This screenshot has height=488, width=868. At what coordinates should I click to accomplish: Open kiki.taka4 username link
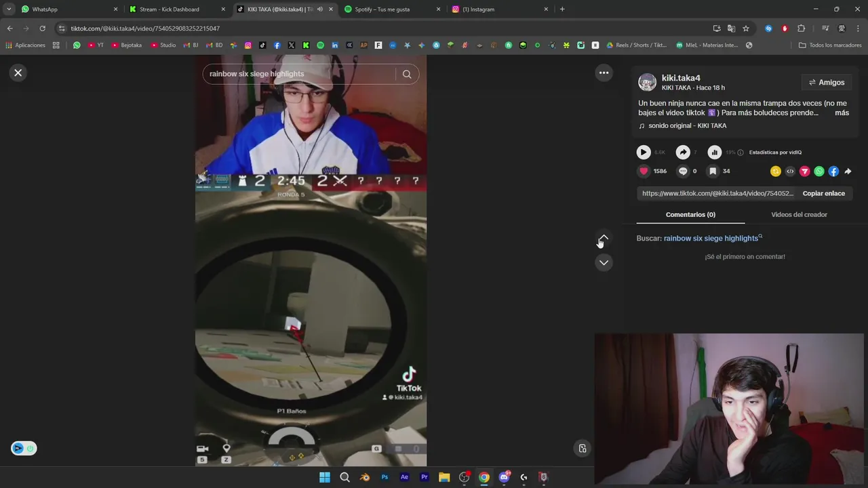point(681,78)
